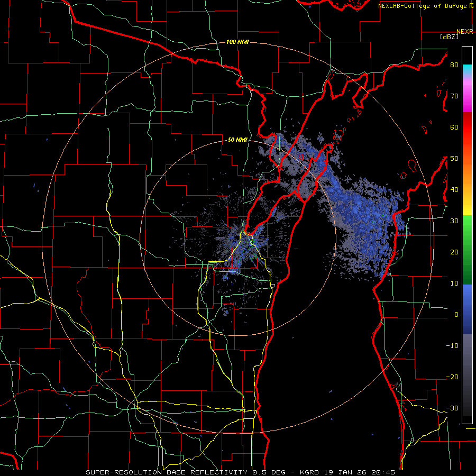Click the -20 dBZ legend value

tap(452, 377)
